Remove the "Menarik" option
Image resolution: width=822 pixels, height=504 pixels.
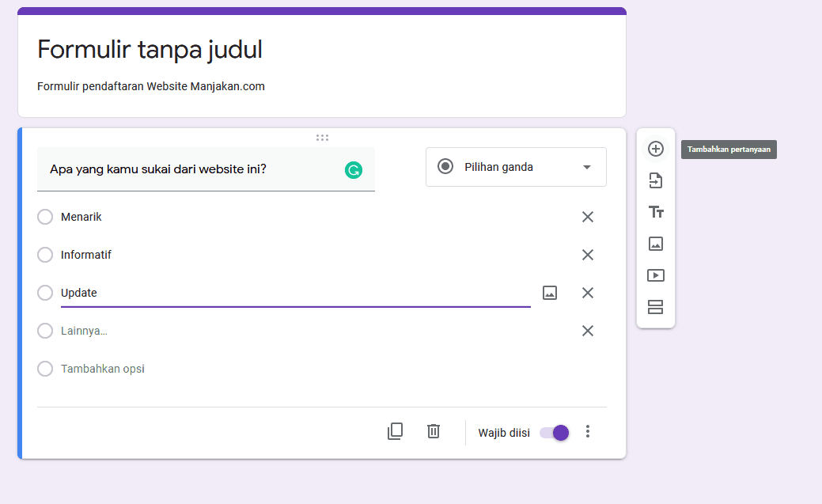pos(588,216)
